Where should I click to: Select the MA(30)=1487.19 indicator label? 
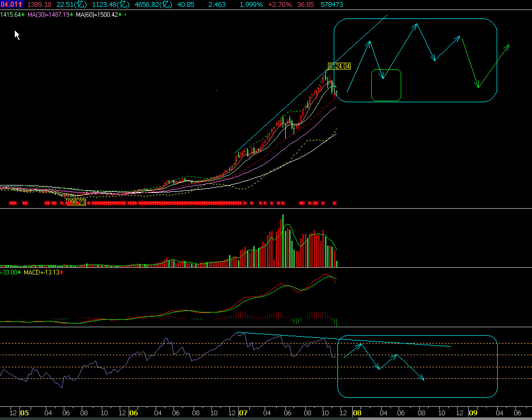coord(48,15)
